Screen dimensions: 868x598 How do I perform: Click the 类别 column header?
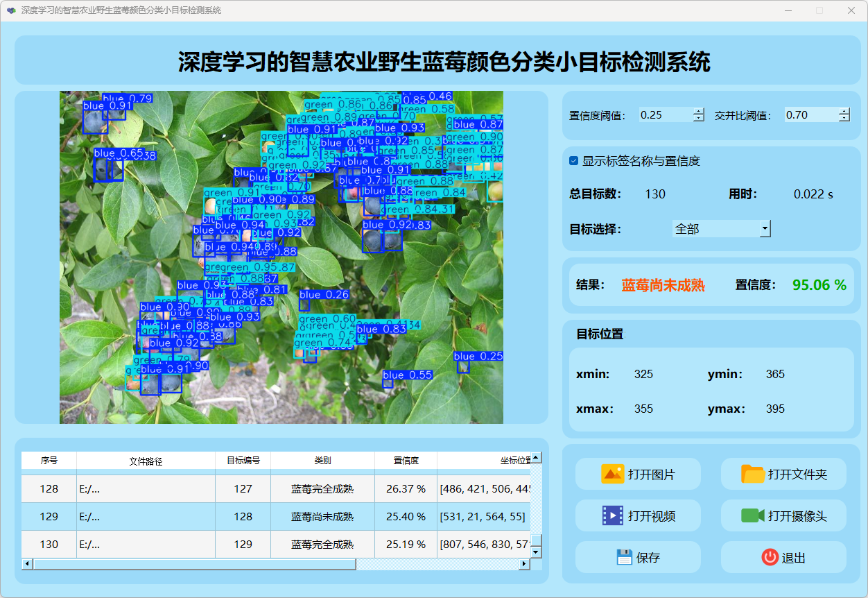pos(322,461)
